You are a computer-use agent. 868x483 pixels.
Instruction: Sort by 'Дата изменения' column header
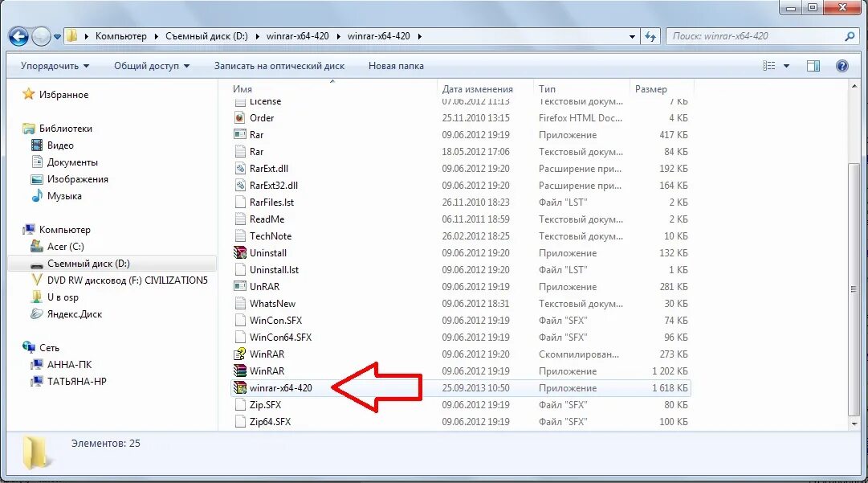477,88
